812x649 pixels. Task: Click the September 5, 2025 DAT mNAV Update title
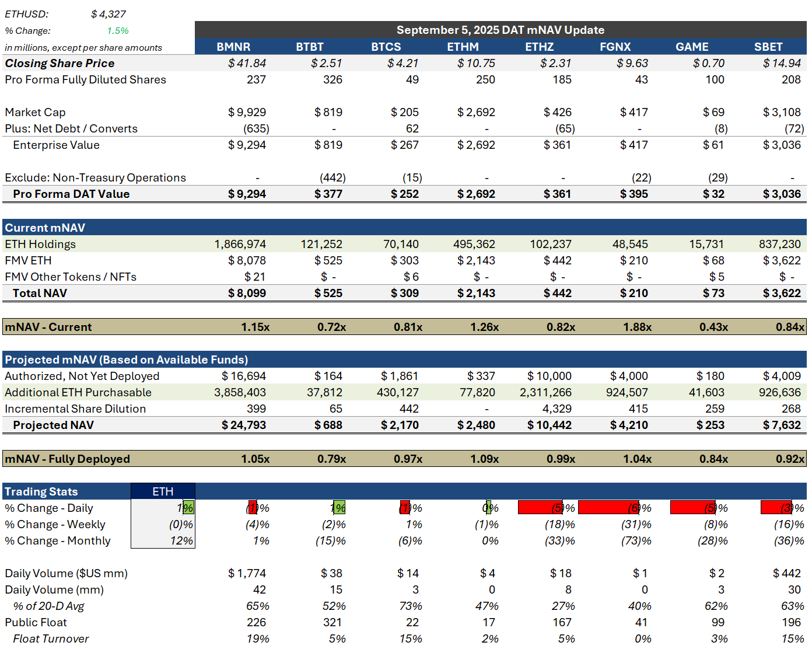(500, 30)
